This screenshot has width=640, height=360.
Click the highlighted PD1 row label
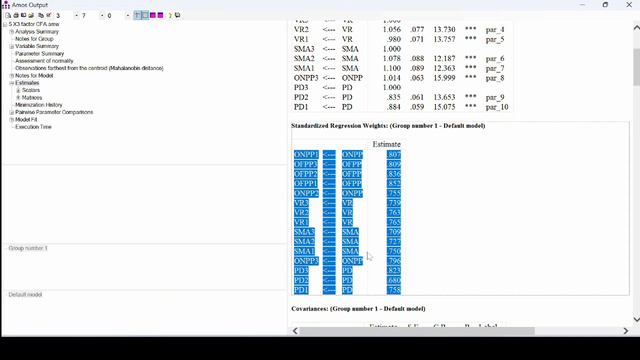coord(301,290)
